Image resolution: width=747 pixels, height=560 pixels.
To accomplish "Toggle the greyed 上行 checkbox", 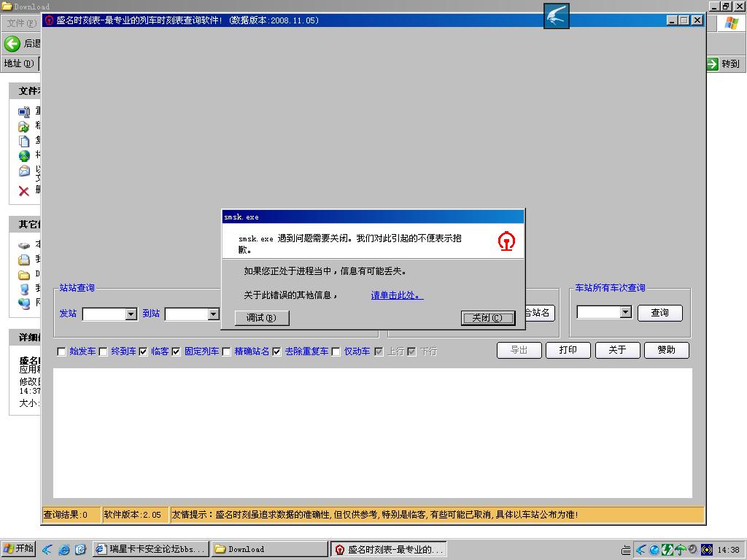I will coord(379,352).
